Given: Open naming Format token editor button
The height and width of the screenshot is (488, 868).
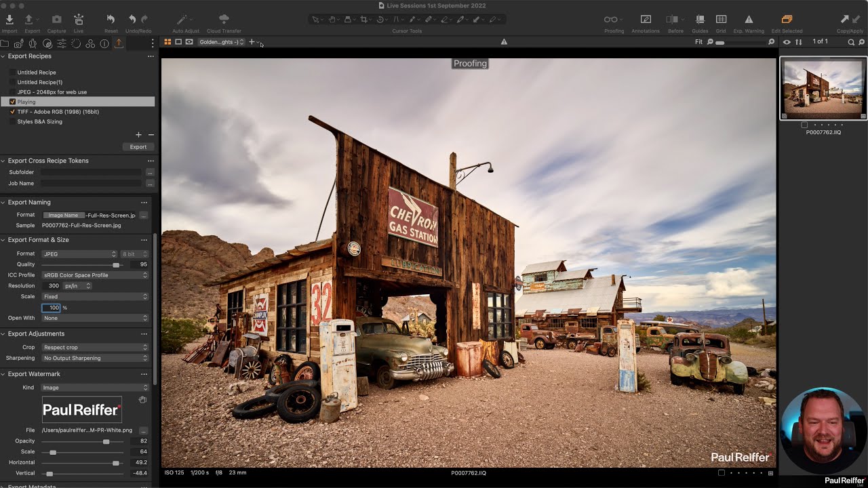Looking at the screenshot, I should [144, 215].
